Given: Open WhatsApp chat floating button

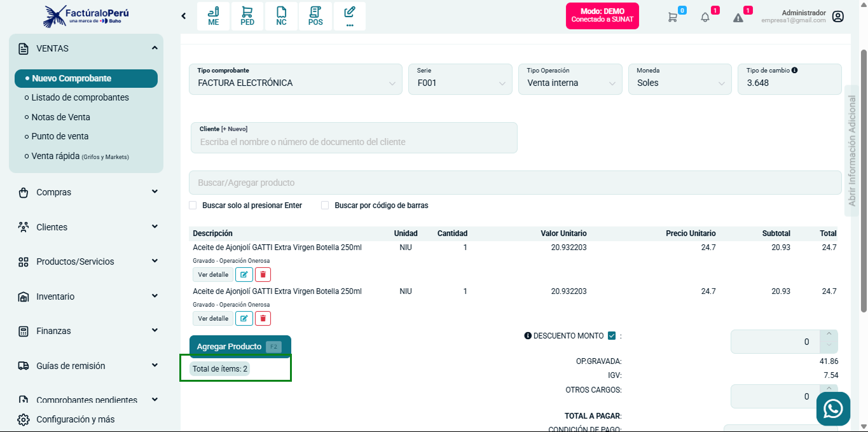Looking at the screenshot, I should click(x=833, y=408).
